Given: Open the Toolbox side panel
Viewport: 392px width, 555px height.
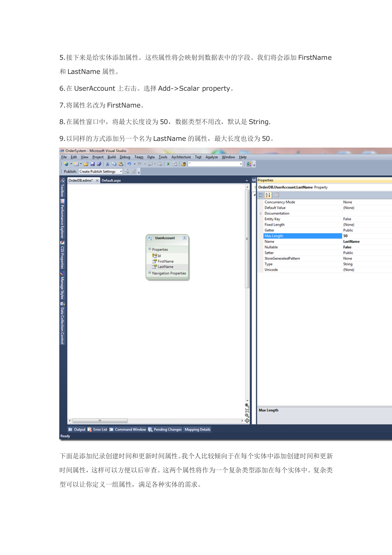Looking at the screenshot, I should tap(62, 188).
